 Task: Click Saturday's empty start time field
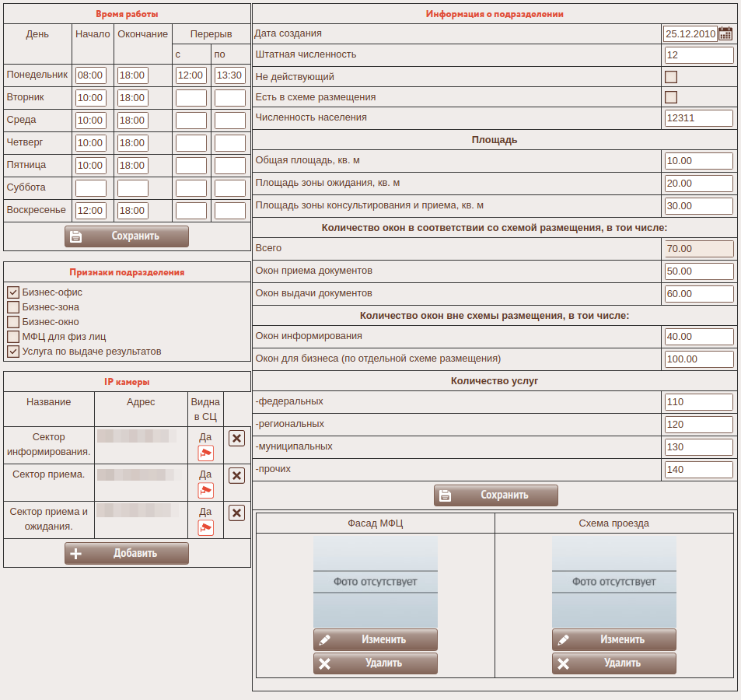[x=91, y=188]
